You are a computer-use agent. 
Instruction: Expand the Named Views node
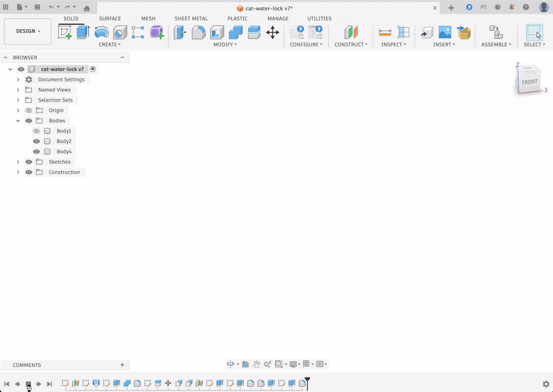18,90
